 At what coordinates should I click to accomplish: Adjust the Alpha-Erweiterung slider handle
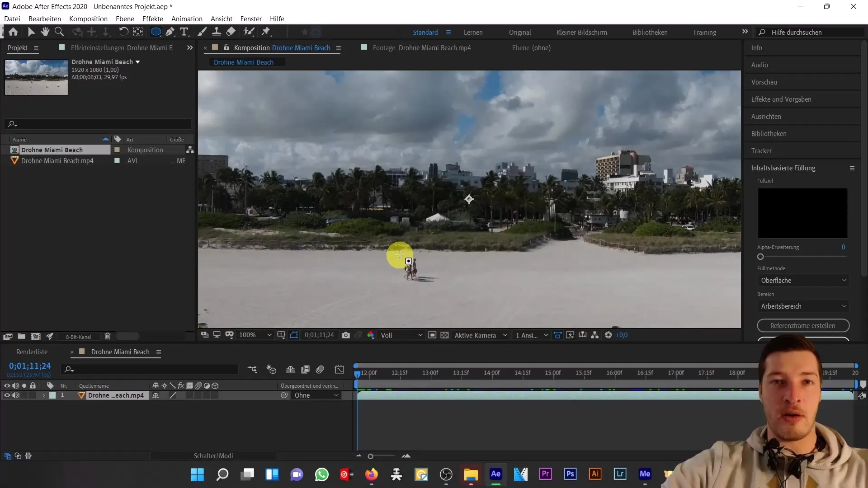(x=760, y=257)
